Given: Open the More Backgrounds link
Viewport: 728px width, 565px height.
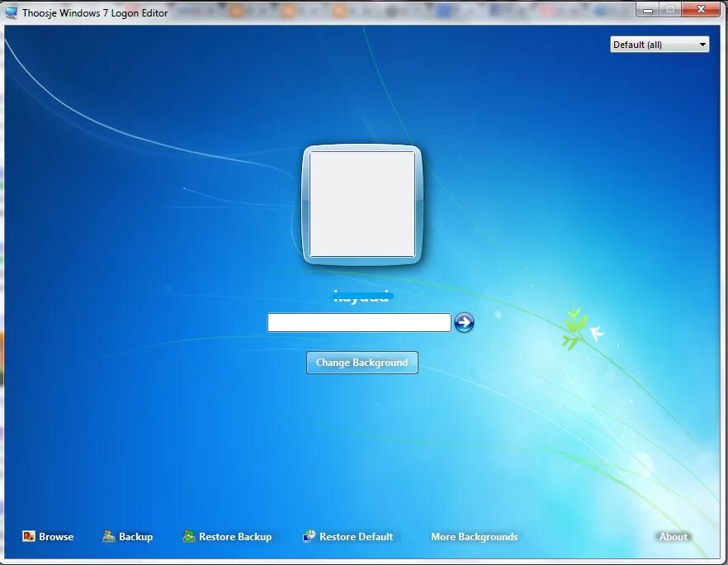Looking at the screenshot, I should (474, 537).
